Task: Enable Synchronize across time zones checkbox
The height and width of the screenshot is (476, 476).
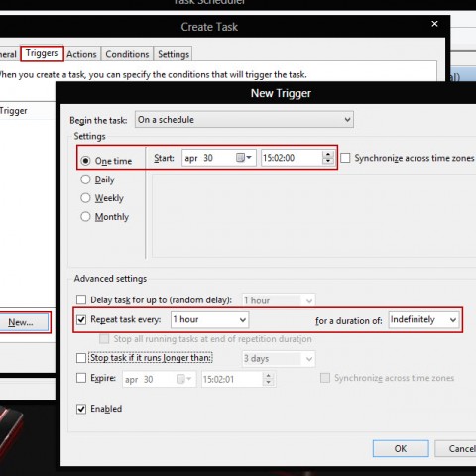Action: pyautogui.click(x=345, y=158)
